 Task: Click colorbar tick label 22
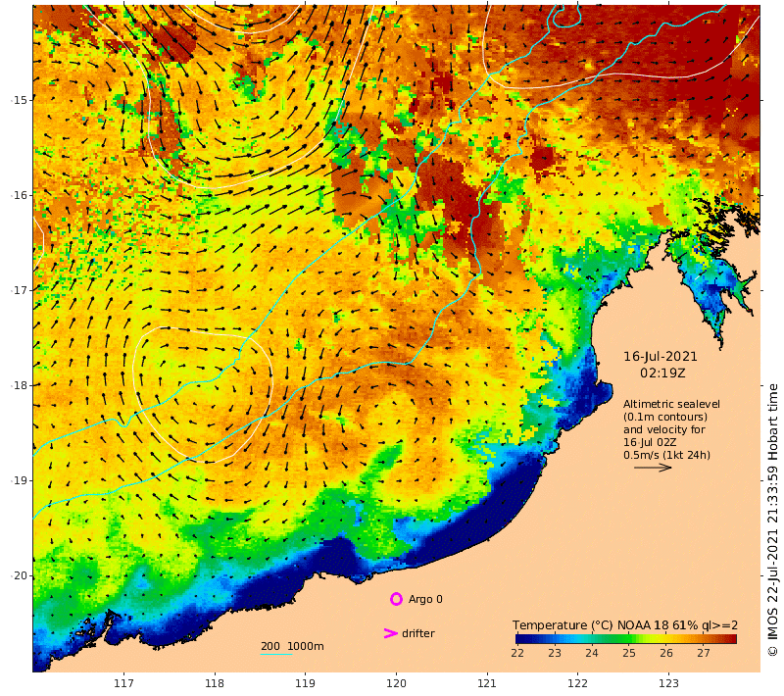pos(517,653)
